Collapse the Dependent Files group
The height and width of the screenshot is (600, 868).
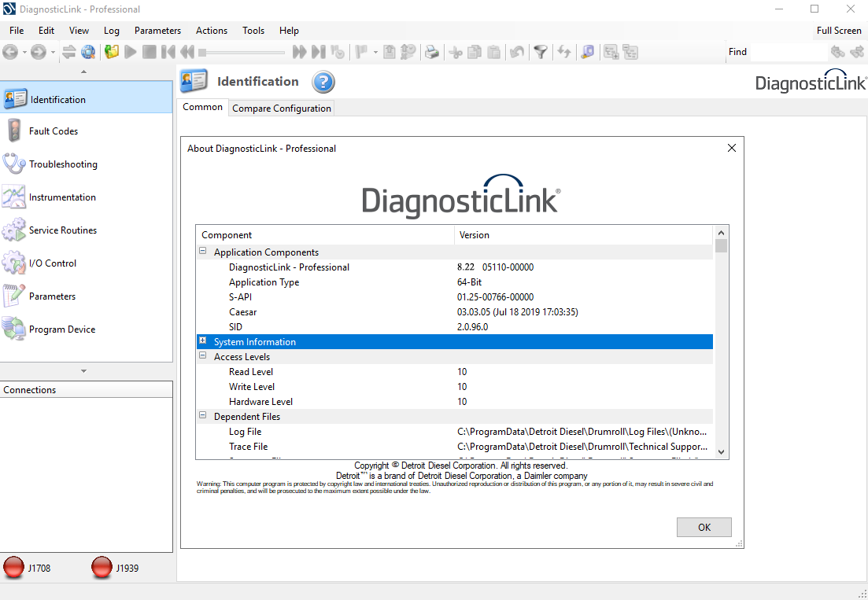(x=203, y=416)
